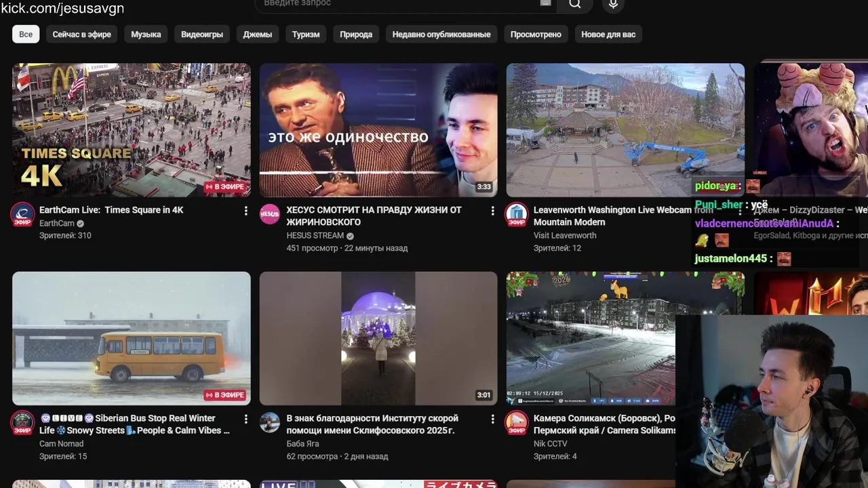
Task: Open the Склифосовский institute video thumbnail
Action: [x=378, y=338]
